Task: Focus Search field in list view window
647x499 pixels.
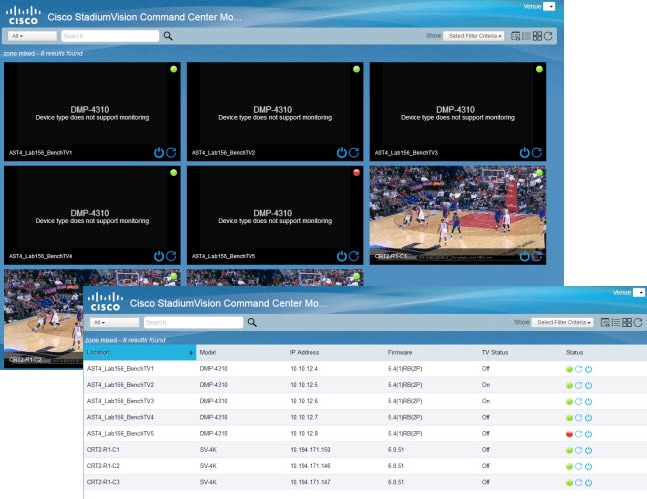Action: [194, 322]
